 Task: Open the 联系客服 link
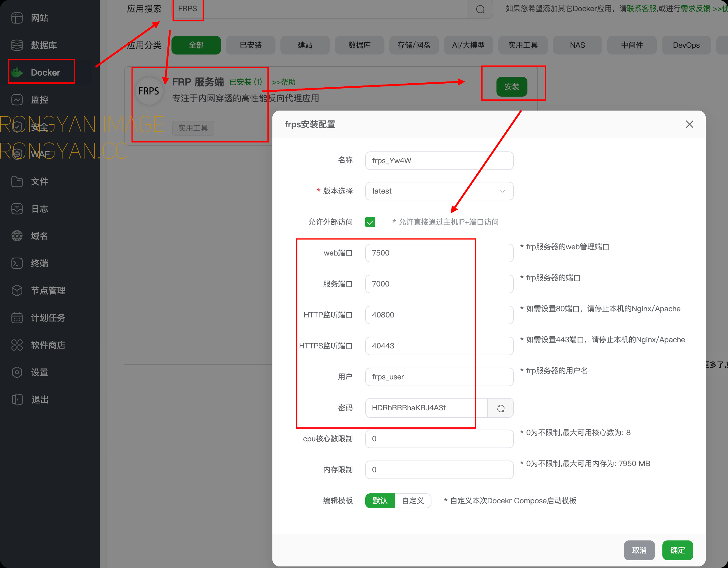(x=642, y=9)
